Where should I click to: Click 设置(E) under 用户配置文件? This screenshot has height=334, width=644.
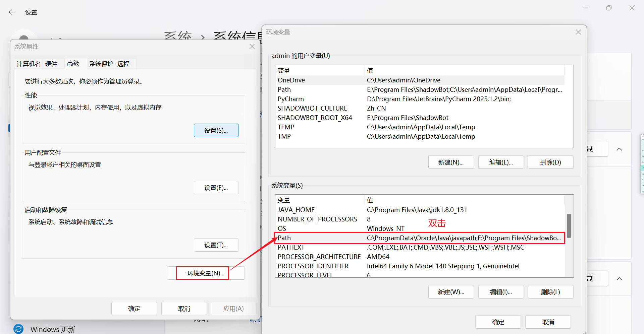[x=216, y=188]
